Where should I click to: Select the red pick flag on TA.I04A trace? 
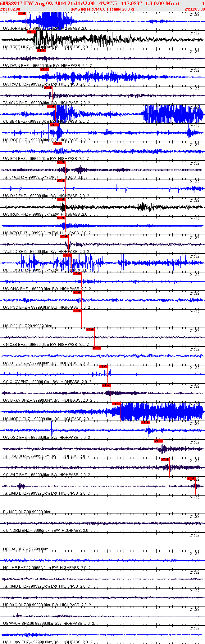coord(61,162)
